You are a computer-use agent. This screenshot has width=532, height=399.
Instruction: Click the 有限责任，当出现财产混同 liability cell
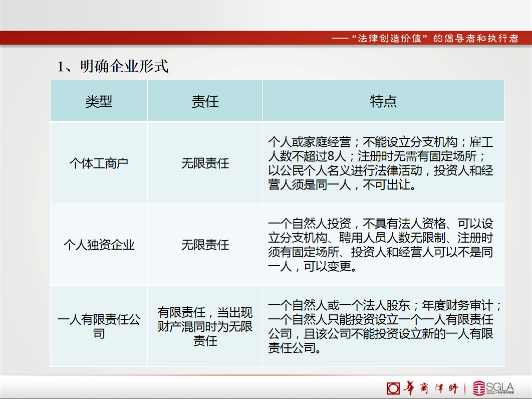[205, 326]
